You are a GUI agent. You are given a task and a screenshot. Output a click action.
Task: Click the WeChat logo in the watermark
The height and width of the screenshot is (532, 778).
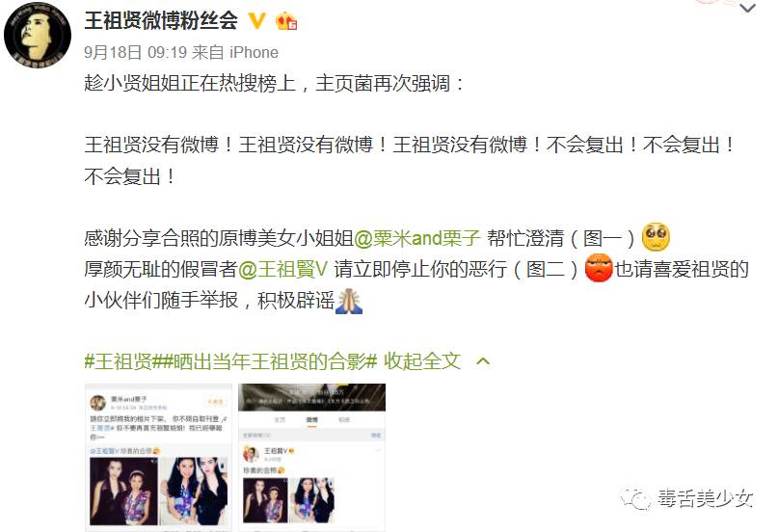pos(635,499)
